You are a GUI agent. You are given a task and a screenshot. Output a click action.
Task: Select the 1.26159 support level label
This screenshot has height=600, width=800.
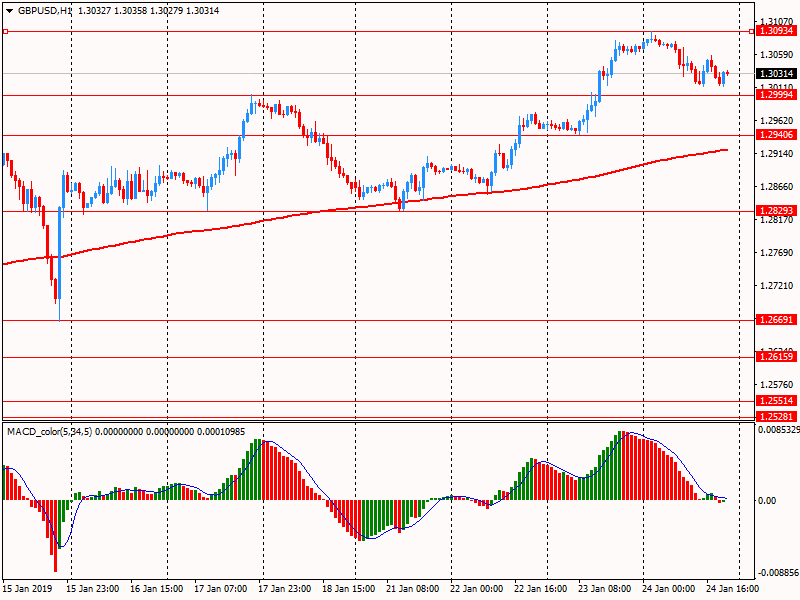tap(776, 357)
